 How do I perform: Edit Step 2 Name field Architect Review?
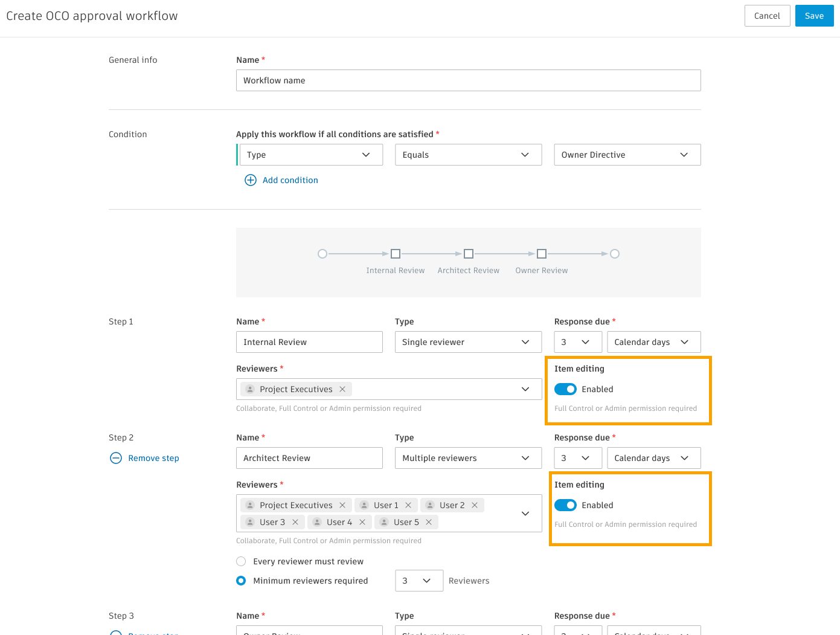[309, 458]
